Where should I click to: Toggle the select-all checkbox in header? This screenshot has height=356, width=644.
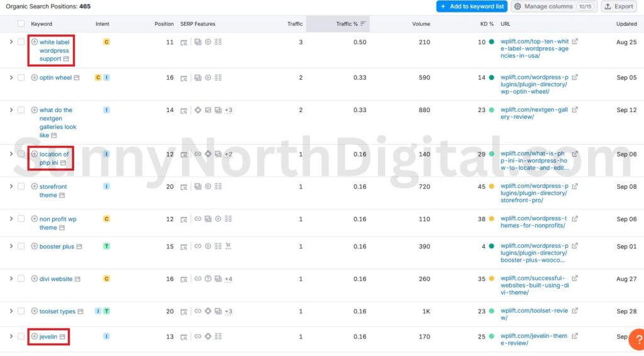(x=21, y=24)
